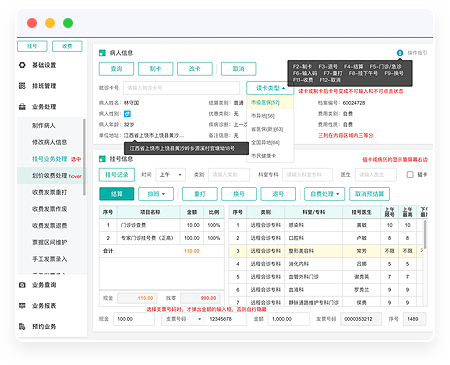The width and height of the screenshot is (450, 365).
Task: Focus the 医生 input field
Action: coord(376,175)
